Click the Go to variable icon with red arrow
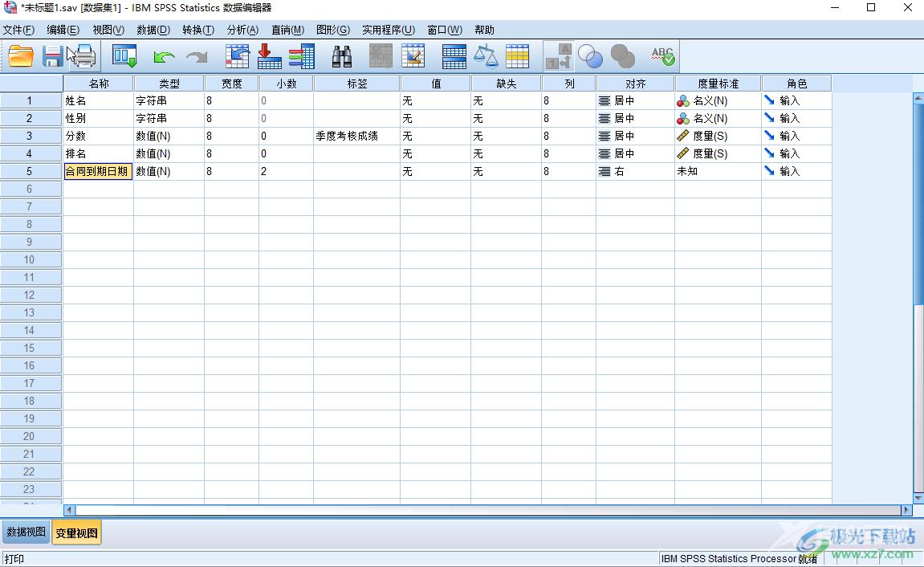Image resolution: width=924 pixels, height=567 pixels. point(269,56)
